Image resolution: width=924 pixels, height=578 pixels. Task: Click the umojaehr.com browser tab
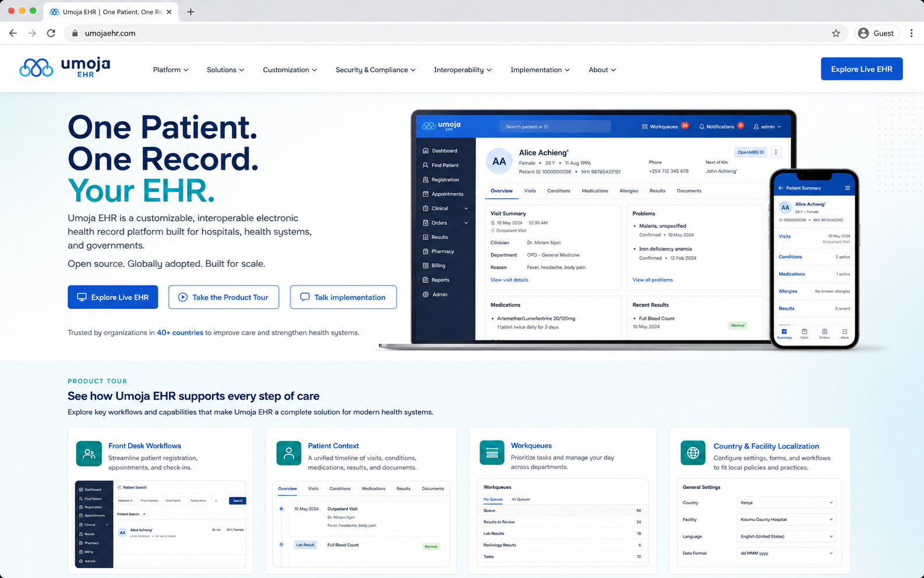pyautogui.click(x=111, y=12)
